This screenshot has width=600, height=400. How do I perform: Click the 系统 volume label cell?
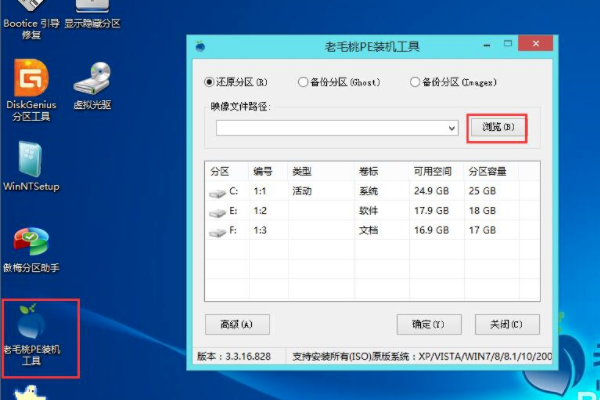coord(368,191)
